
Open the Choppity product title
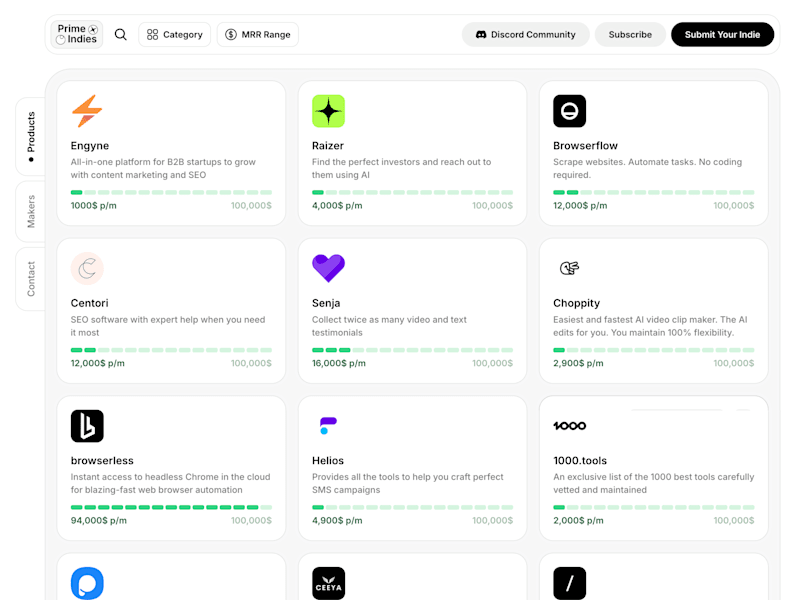click(x=577, y=303)
